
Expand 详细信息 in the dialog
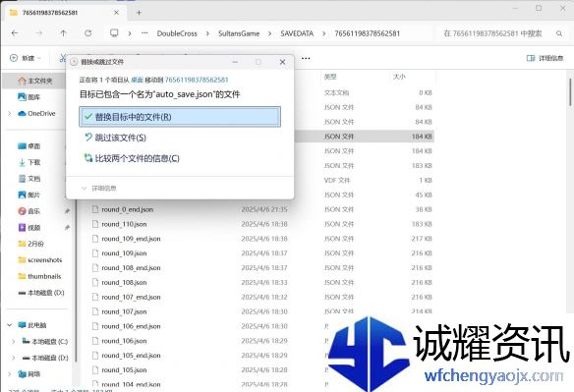[99, 188]
